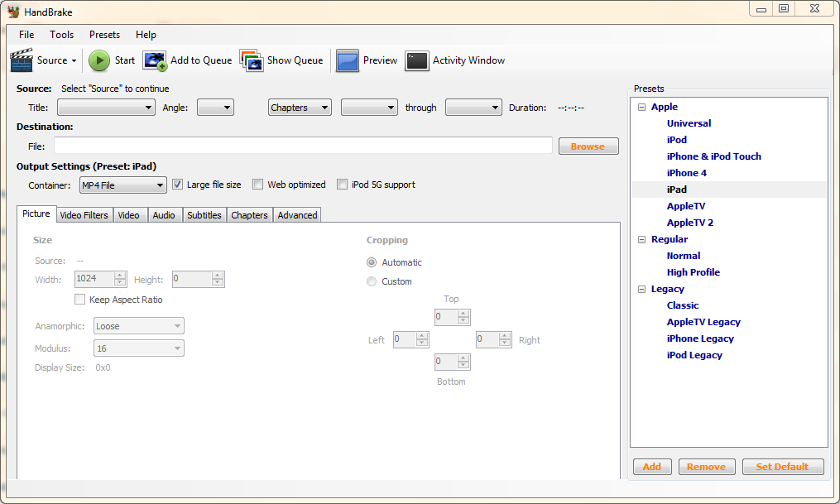Switch to the Video Filters tab
The width and height of the screenshot is (840, 504).
point(84,215)
